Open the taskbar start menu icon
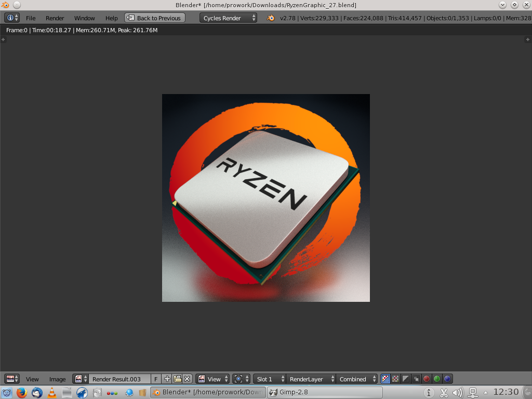The width and height of the screenshot is (532, 399). (6, 393)
